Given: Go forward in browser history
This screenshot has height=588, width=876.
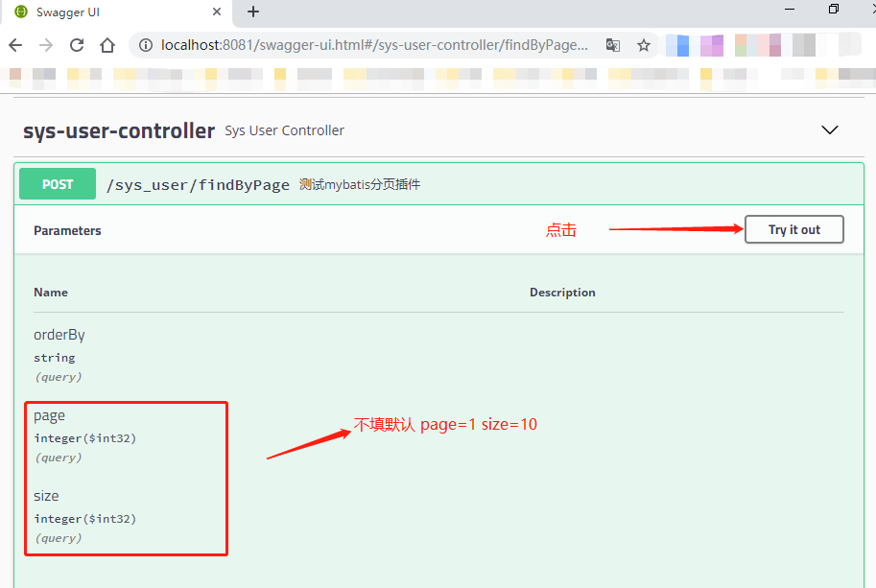Looking at the screenshot, I should (x=46, y=45).
